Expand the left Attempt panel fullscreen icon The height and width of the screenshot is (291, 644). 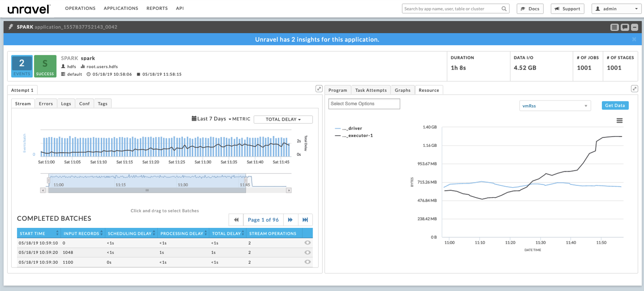(x=319, y=89)
